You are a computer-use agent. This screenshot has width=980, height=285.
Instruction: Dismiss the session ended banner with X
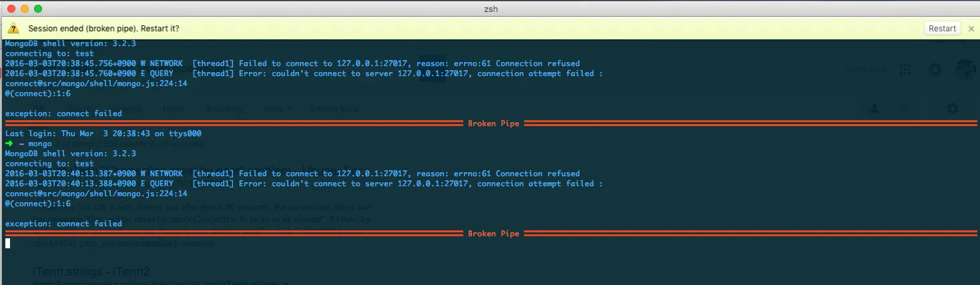point(971,29)
